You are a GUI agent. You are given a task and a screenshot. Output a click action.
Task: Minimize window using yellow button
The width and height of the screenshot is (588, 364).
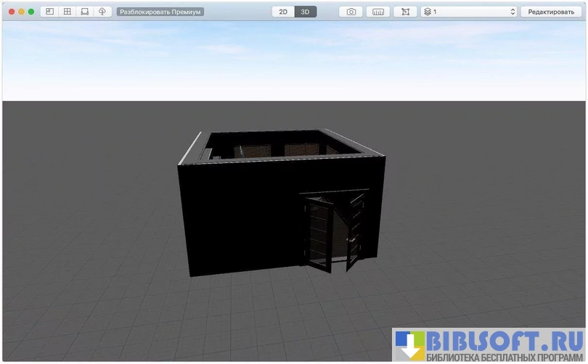coord(21,12)
